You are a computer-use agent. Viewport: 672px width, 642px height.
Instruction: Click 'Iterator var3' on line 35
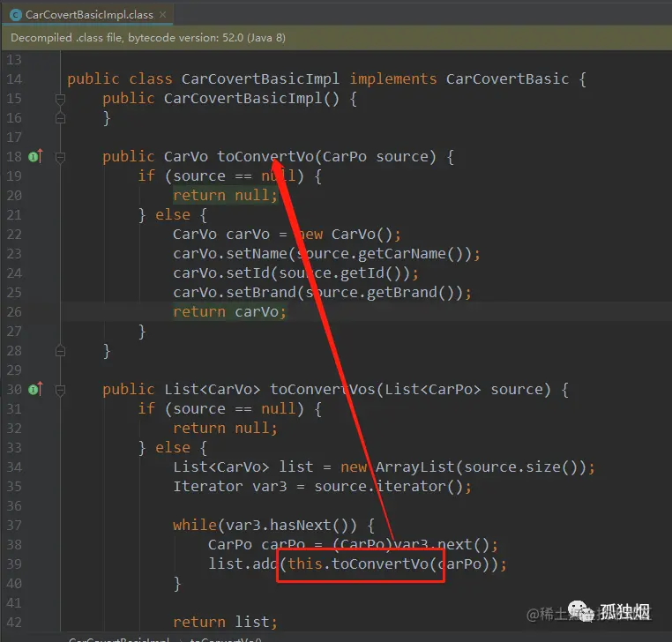[x=229, y=487]
